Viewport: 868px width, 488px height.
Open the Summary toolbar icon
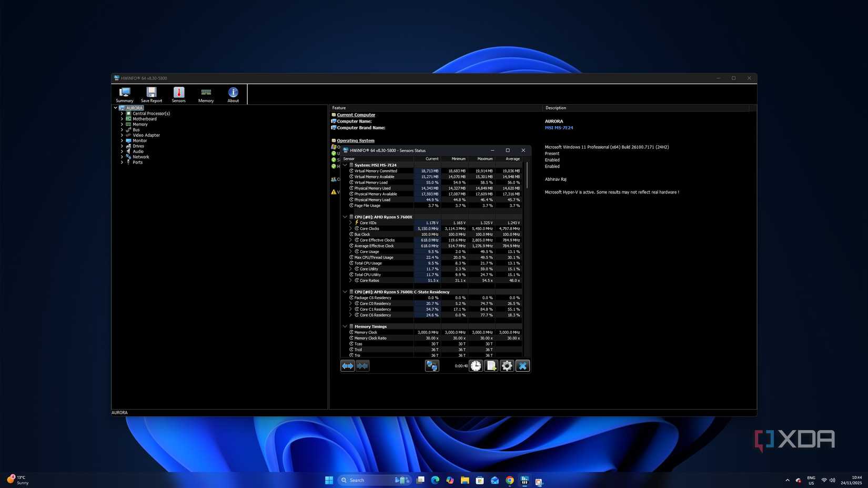pos(125,95)
